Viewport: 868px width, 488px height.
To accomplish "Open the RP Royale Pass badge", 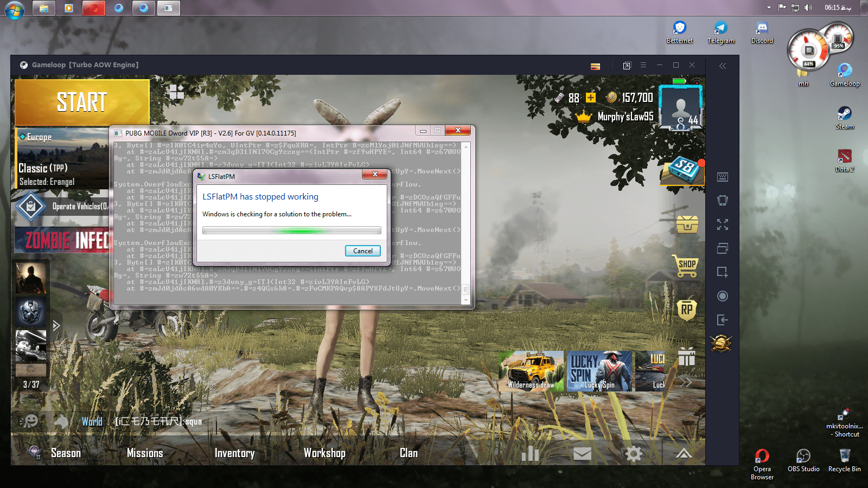I will click(x=687, y=309).
